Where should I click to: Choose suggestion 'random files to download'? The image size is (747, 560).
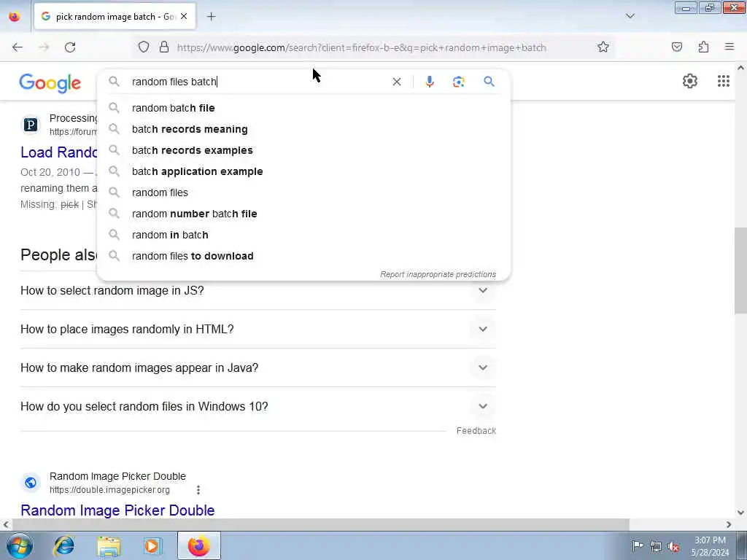tap(304, 256)
